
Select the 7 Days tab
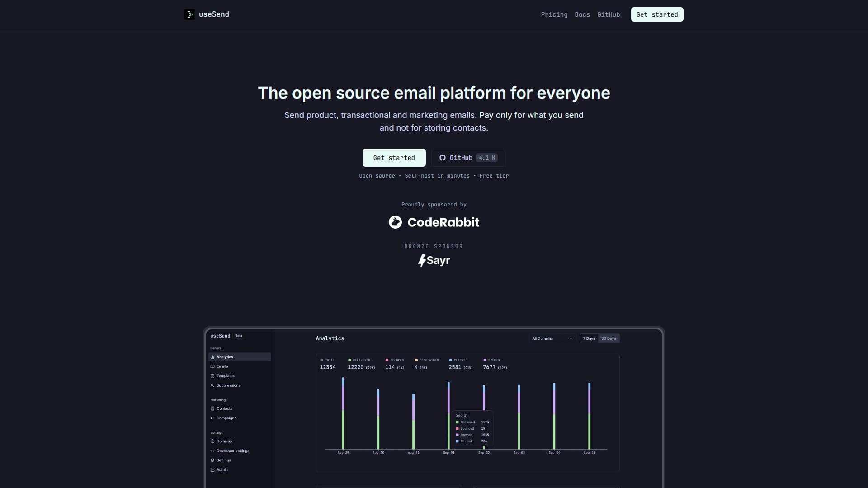pos(589,338)
